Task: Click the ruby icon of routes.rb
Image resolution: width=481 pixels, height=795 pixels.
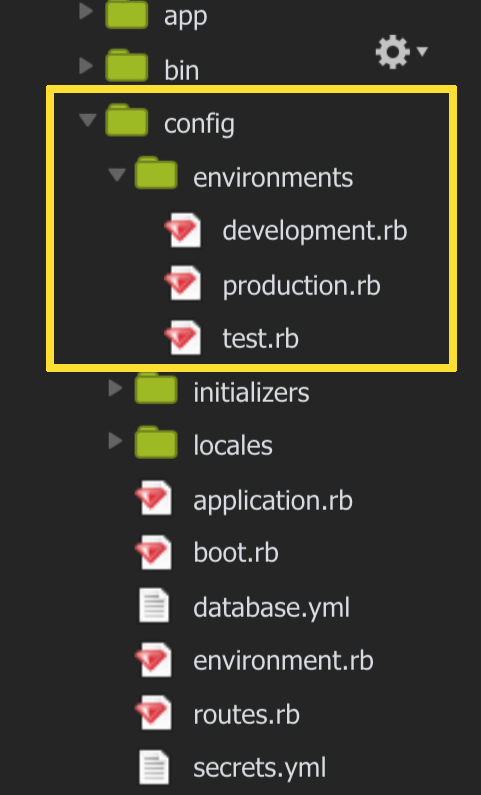Action: (x=154, y=713)
